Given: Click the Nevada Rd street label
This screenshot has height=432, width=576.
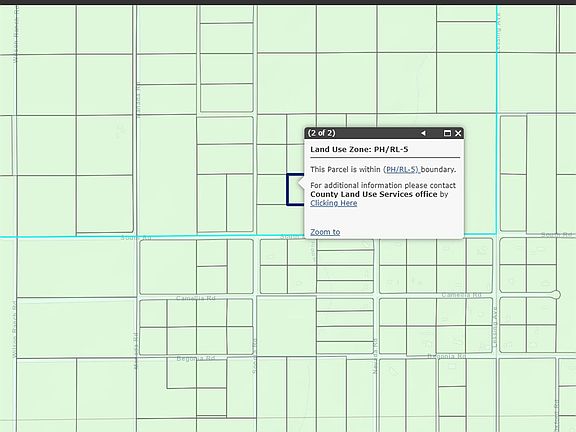Looking at the screenshot, I should coord(375,356).
